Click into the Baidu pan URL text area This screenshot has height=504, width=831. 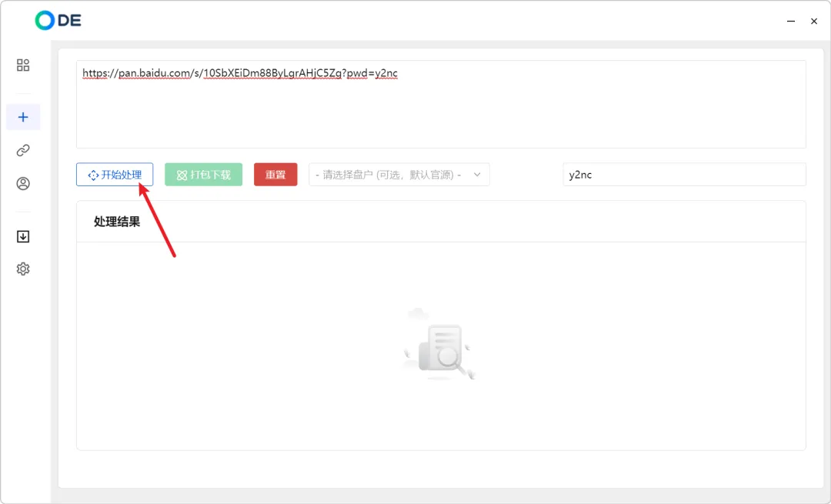click(x=441, y=104)
